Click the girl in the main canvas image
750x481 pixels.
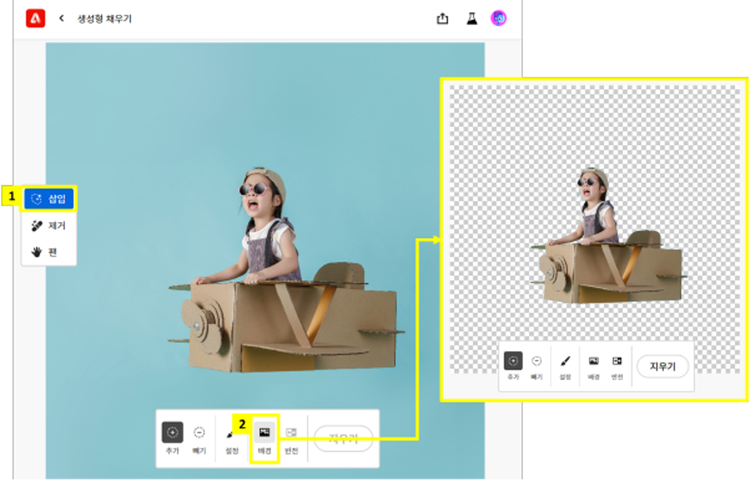[x=261, y=227]
